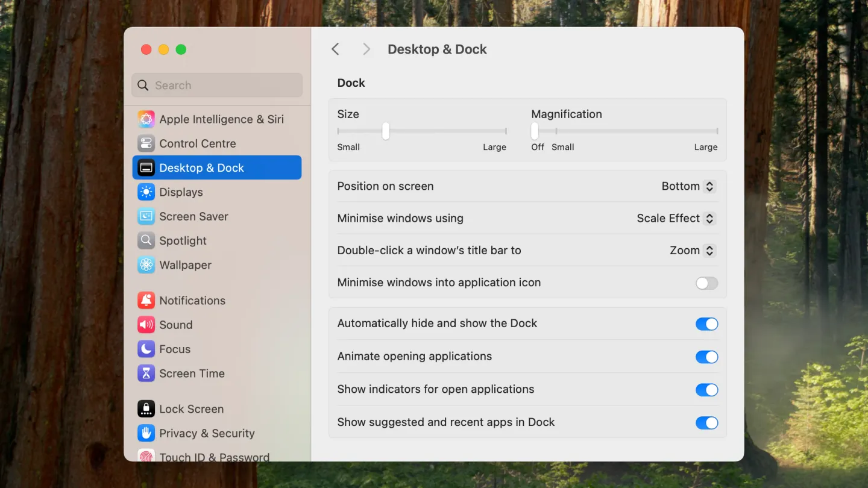Disable Automatically hide and show the Dock
868x488 pixels.
pyautogui.click(x=706, y=324)
